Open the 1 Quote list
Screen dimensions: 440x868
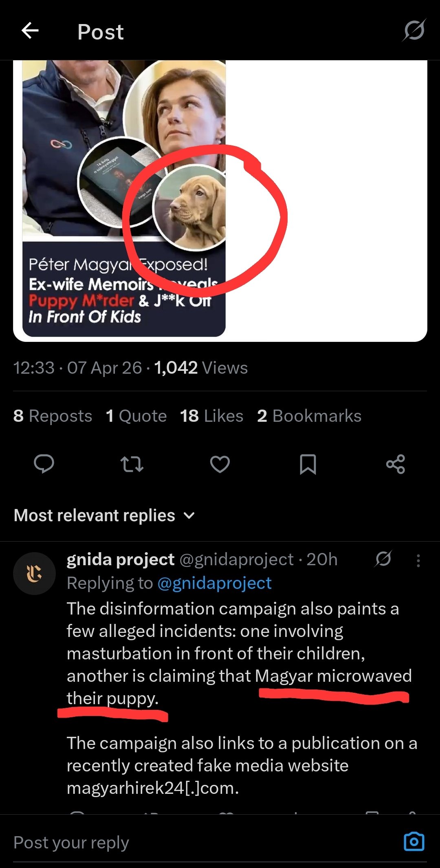point(136,416)
